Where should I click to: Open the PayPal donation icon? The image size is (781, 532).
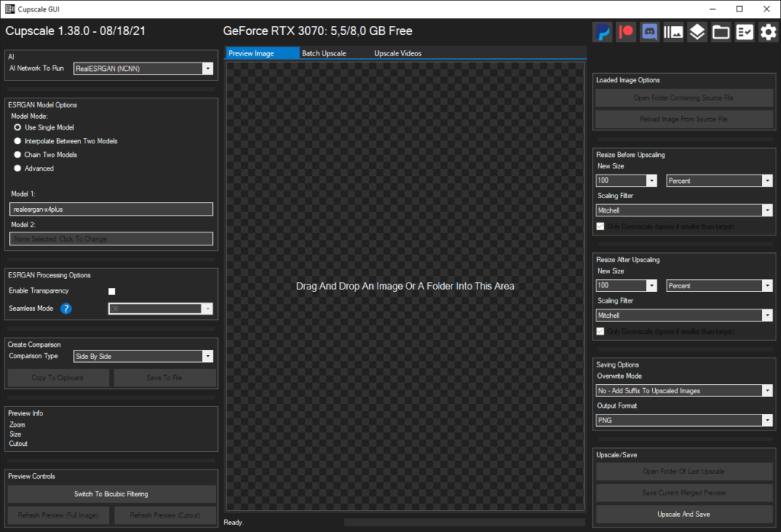(603, 32)
